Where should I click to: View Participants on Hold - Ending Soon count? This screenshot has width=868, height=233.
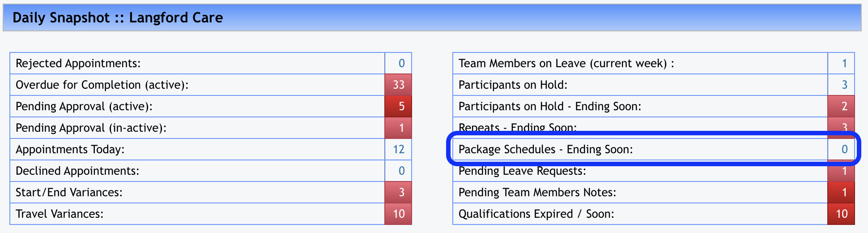(844, 106)
